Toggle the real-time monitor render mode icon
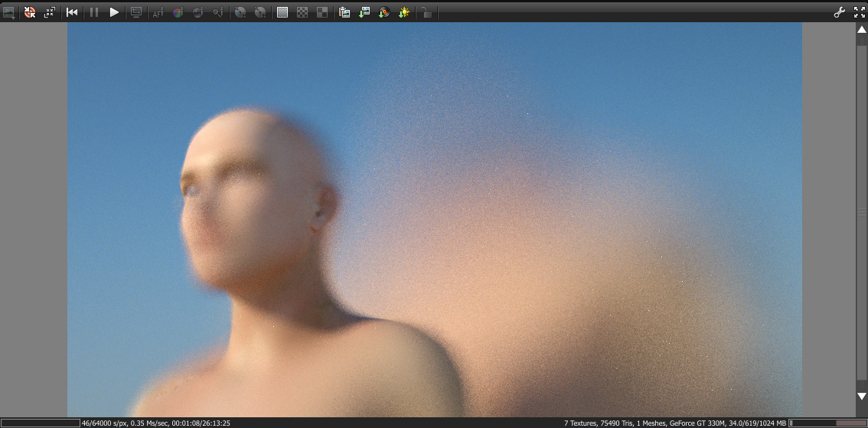The width and height of the screenshot is (868, 428). coord(136,12)
